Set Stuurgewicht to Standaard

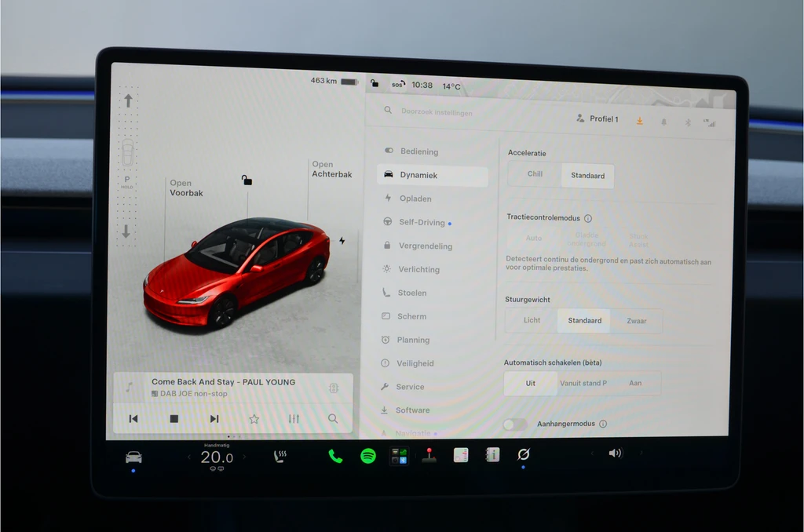pos(584,320)
